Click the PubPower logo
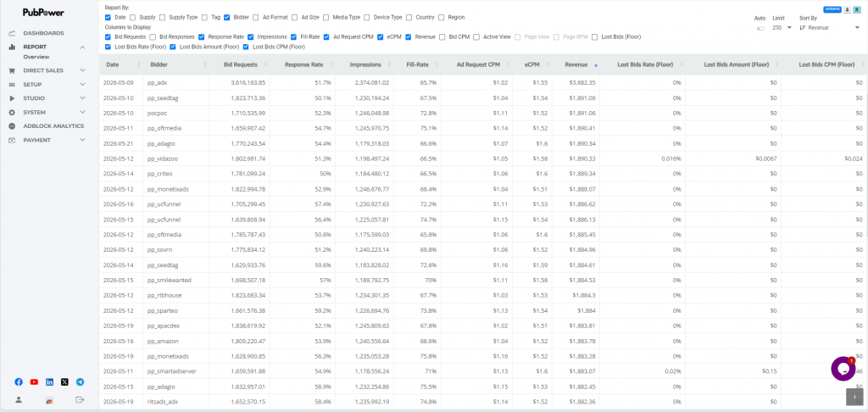868x412 pixels. [43, 12]
